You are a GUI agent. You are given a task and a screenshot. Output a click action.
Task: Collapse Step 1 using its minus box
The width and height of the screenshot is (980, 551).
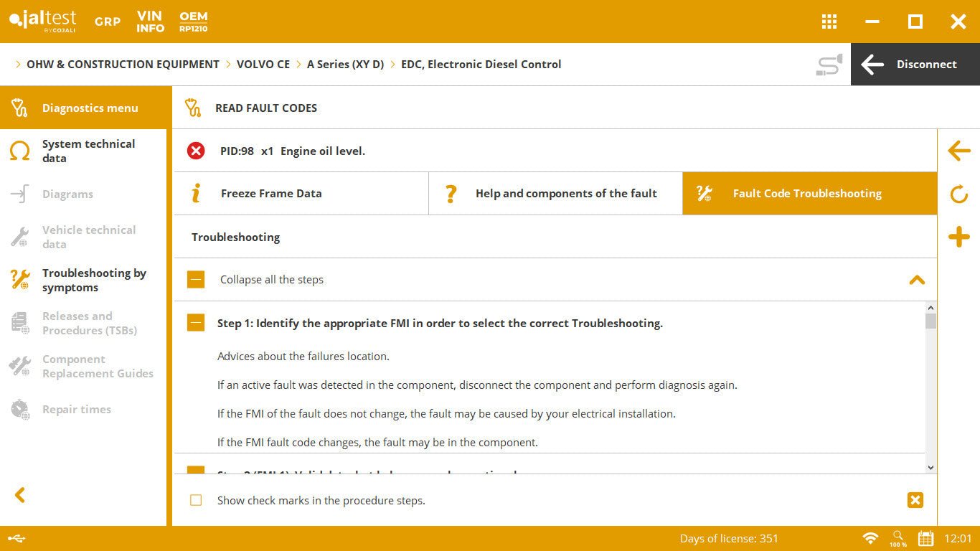tap(196, 323)
